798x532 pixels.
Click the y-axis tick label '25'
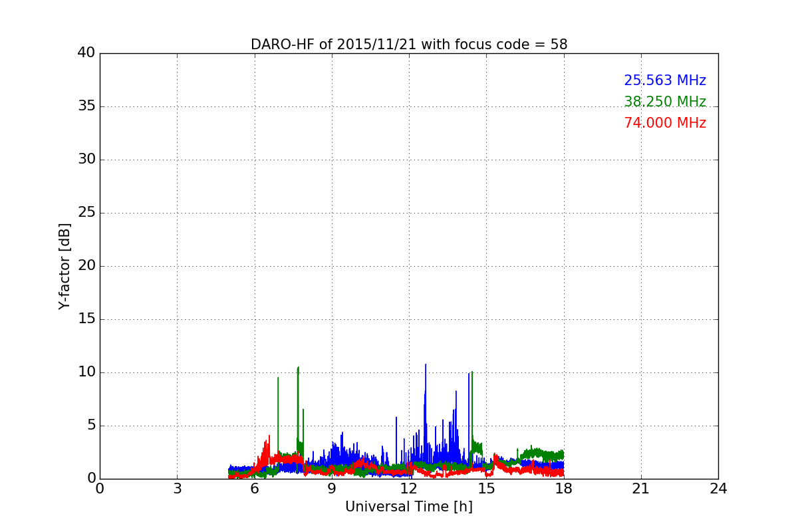point(86,213)
